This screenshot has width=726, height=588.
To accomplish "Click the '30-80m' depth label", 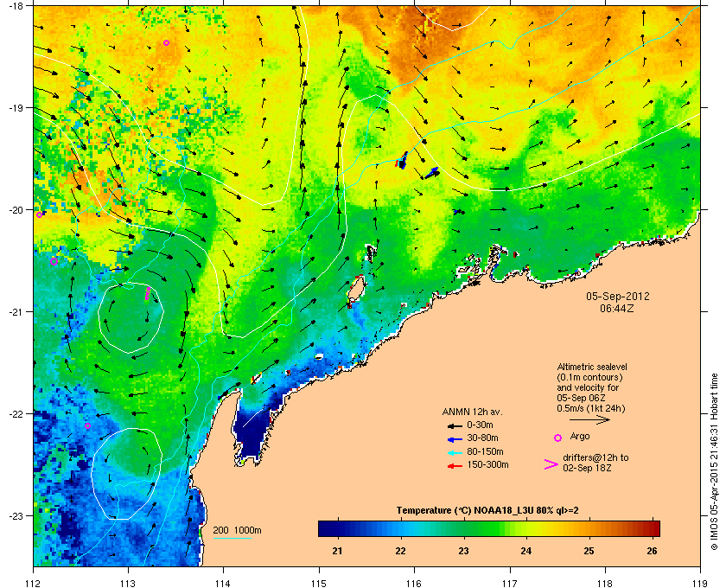I will coord(482,438).
